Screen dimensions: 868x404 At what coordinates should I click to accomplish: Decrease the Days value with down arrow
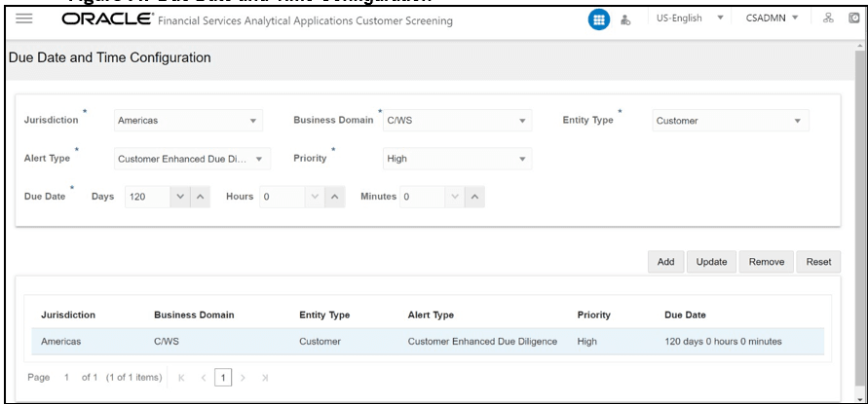click(180, 197)
